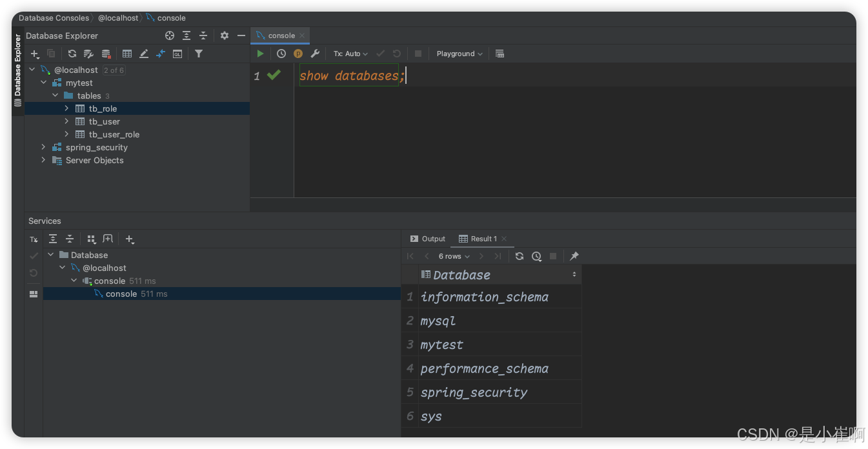Open Database Explorer gear options
This screenshot has height=449, width=868.
[x=225, y=35]
